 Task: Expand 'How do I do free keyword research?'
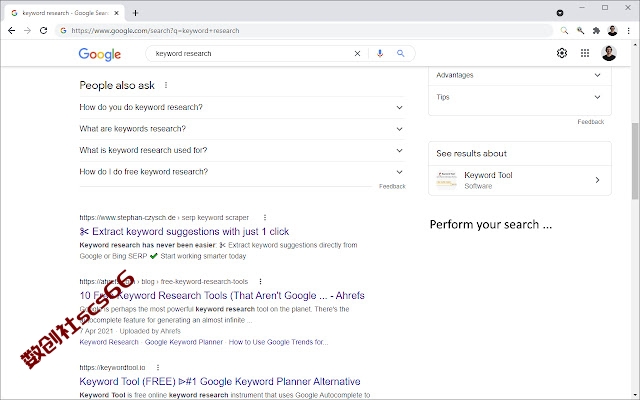point(242,172)
